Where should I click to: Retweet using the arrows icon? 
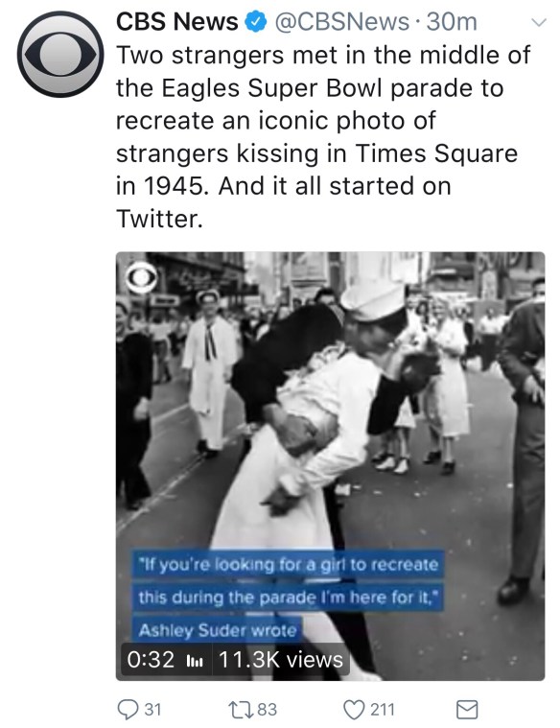(x=241, y=710)
